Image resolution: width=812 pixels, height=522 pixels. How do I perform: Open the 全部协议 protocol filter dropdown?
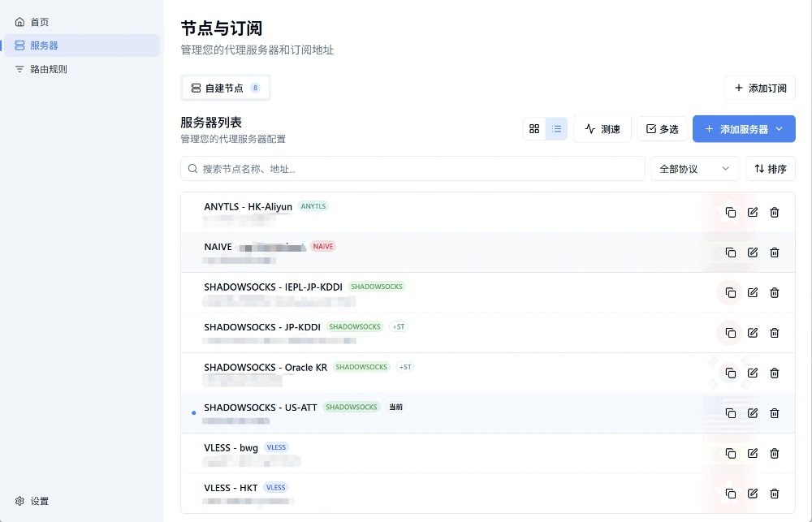coord(694,169)
